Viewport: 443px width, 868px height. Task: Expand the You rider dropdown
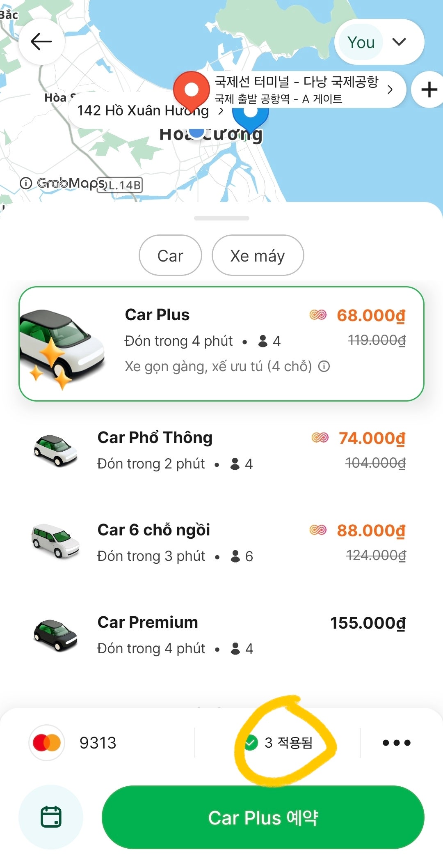pyautogui.click(x=379, y=42)
